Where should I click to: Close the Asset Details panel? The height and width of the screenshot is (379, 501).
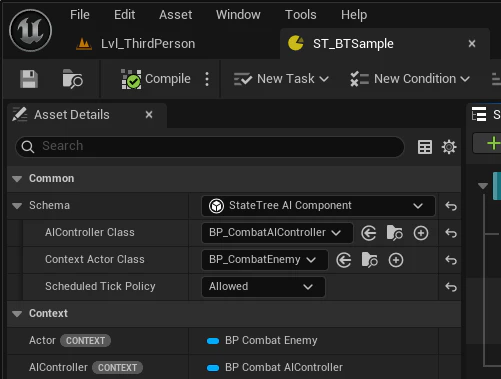[x=149, y=115]
